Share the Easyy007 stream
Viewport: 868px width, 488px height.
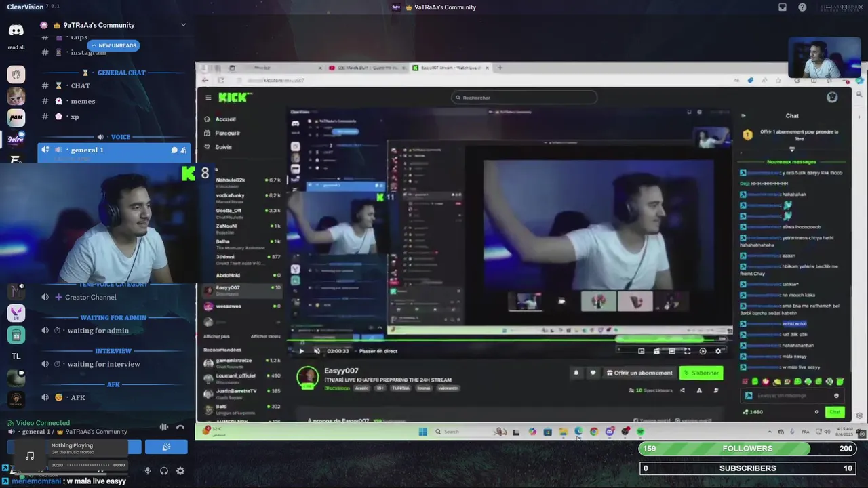pyautogui.click(x=682, y=390)
